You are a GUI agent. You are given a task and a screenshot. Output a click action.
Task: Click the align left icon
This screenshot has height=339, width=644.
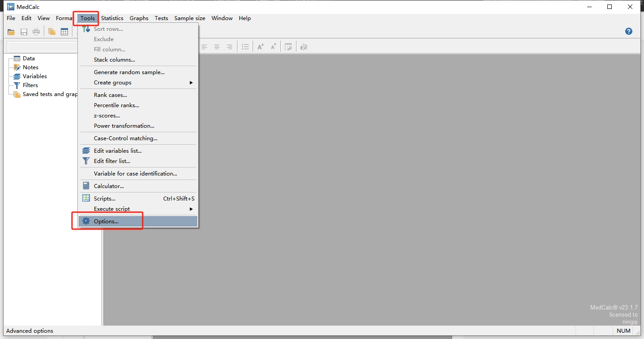[x=204, y=47]
